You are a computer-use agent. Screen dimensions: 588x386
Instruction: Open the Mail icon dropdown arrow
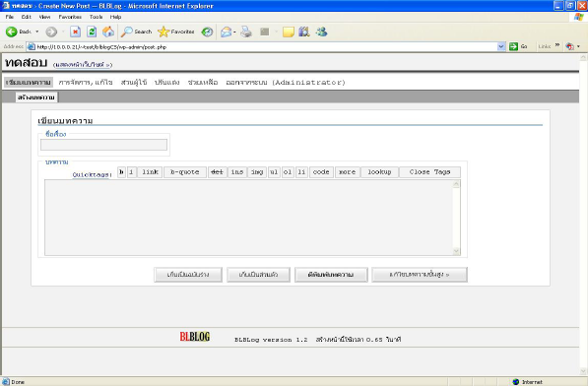coord(234,32)
